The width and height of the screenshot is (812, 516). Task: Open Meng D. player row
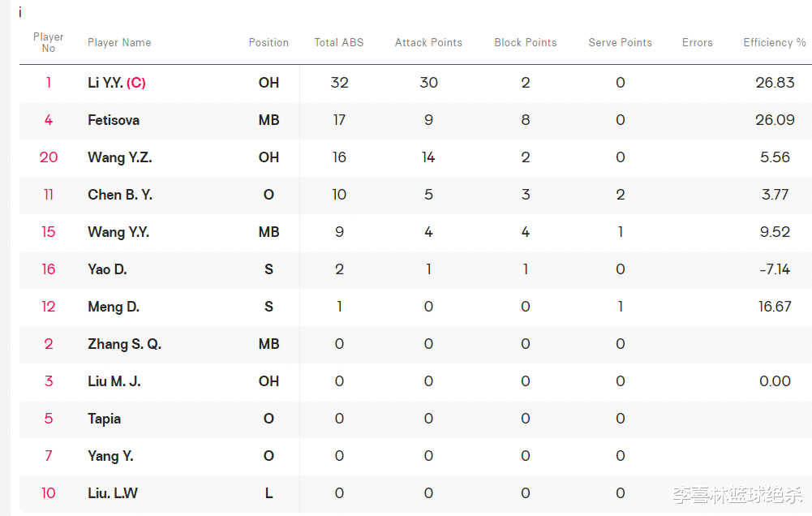click(114, 307)
